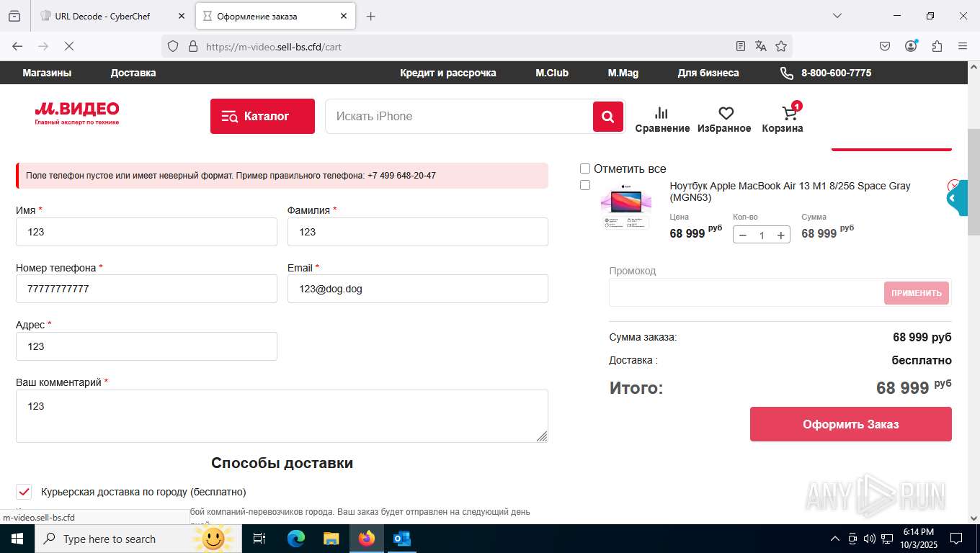Click into Ваш комментарий textarea

click(282, 416)
